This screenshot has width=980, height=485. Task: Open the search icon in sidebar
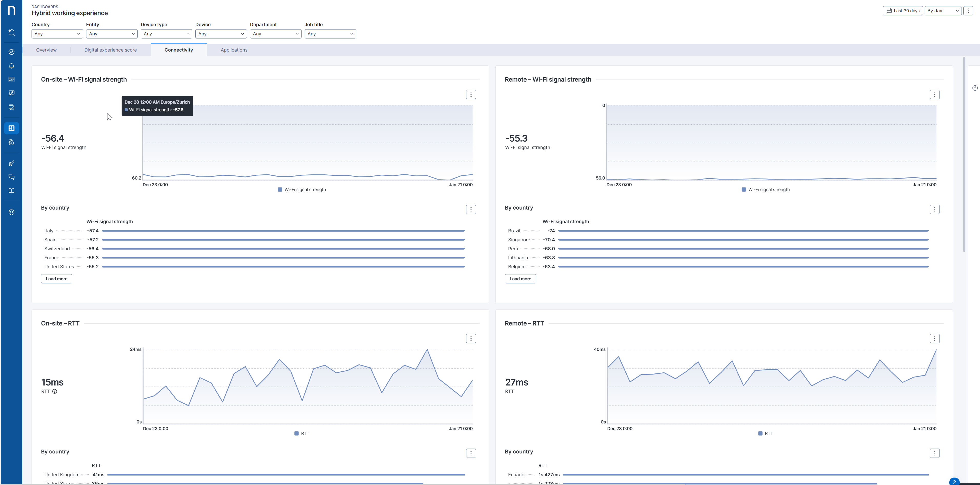coord(12,33)
